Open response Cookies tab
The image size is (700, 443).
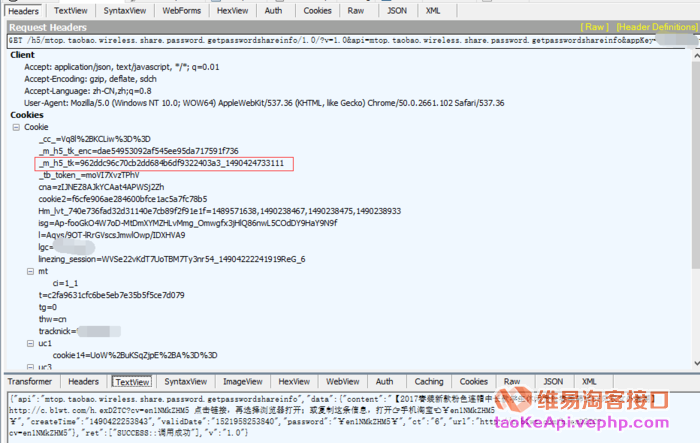[x=473, y=381]
